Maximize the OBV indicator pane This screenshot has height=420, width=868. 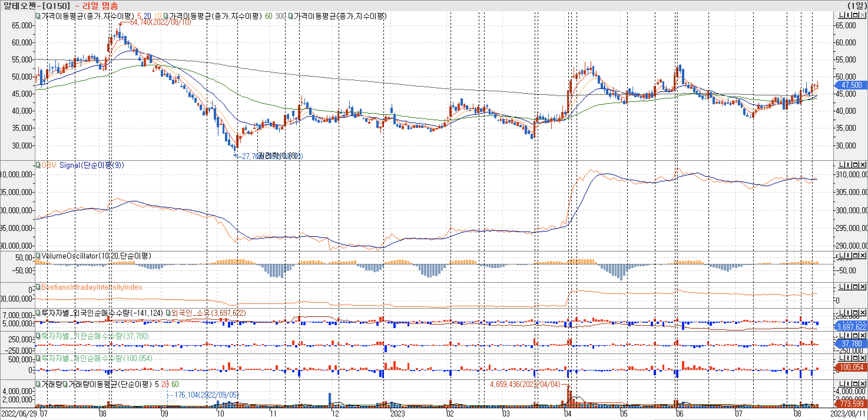tap(856, 164)
